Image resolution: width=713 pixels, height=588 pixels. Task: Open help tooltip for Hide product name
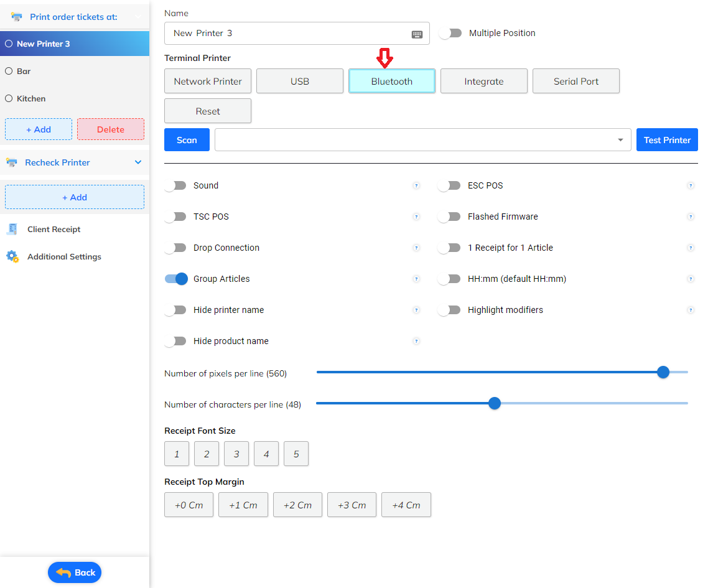[416, 341]
